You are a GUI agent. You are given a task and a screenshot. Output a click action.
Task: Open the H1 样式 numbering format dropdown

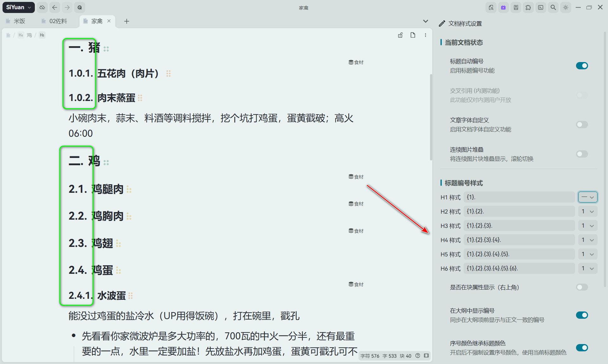[x=588, y=197]
